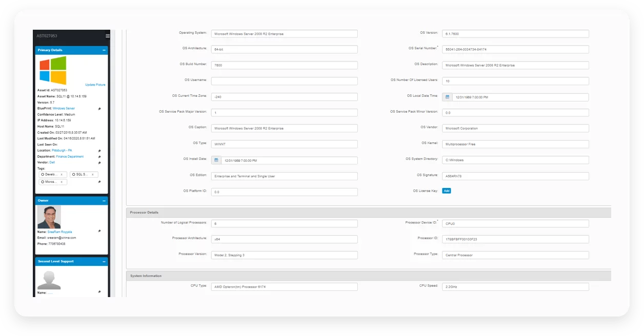Click the edit pin icon beside Owner name
Screen dimensions: 644x336
click(99, 232)
